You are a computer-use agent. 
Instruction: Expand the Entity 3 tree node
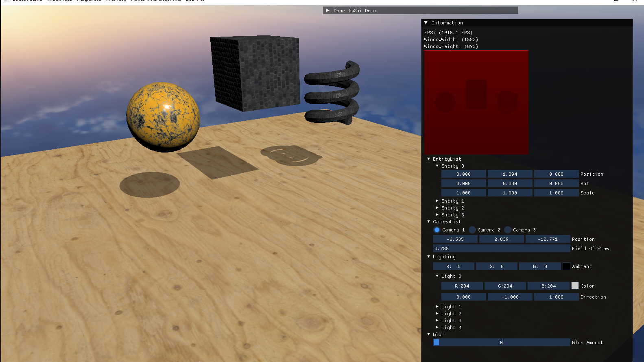pyautogui.click(x=437, y=215)
